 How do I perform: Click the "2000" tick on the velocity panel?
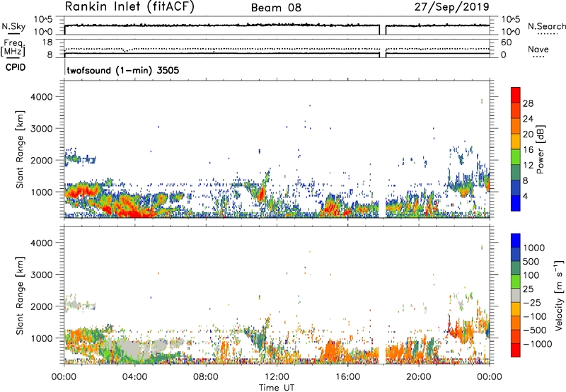42,306
